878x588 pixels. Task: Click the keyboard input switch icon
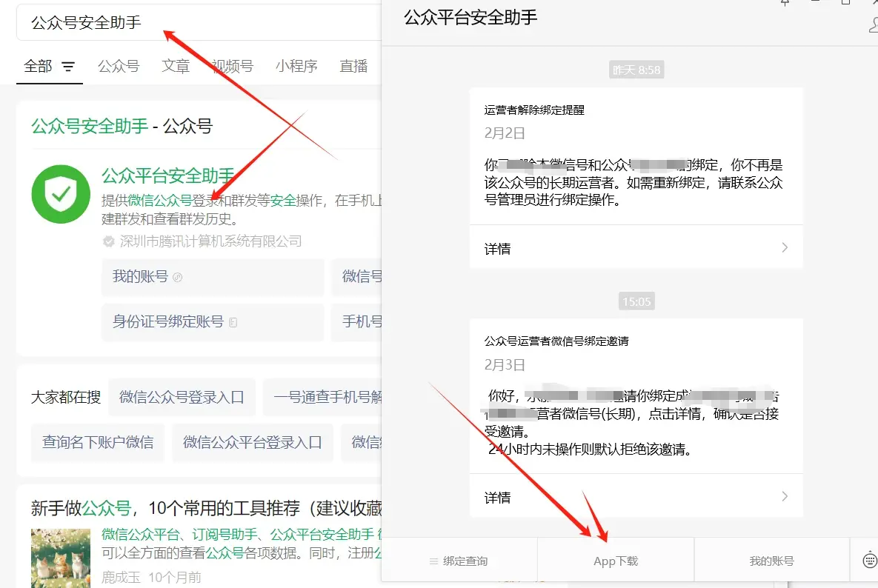tap(870, 560)
